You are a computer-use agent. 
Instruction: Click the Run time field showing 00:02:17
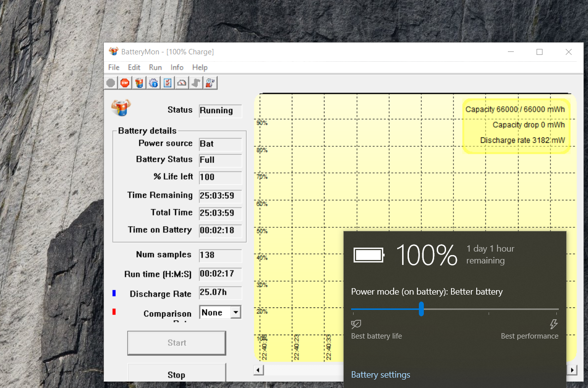(221, 274)
